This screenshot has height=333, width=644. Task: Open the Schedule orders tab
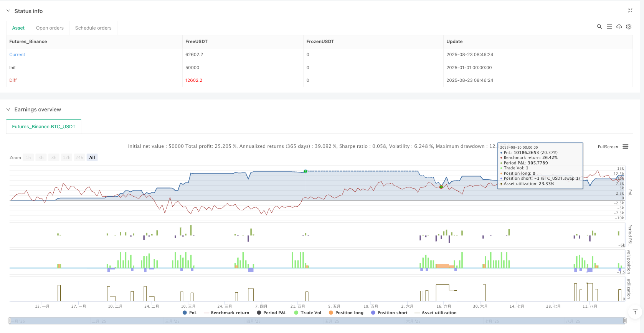[93, 28]
